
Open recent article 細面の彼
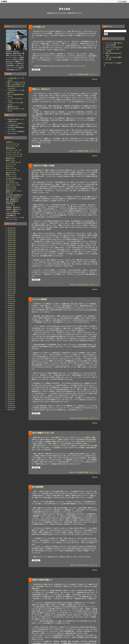[x=13, y=107]
